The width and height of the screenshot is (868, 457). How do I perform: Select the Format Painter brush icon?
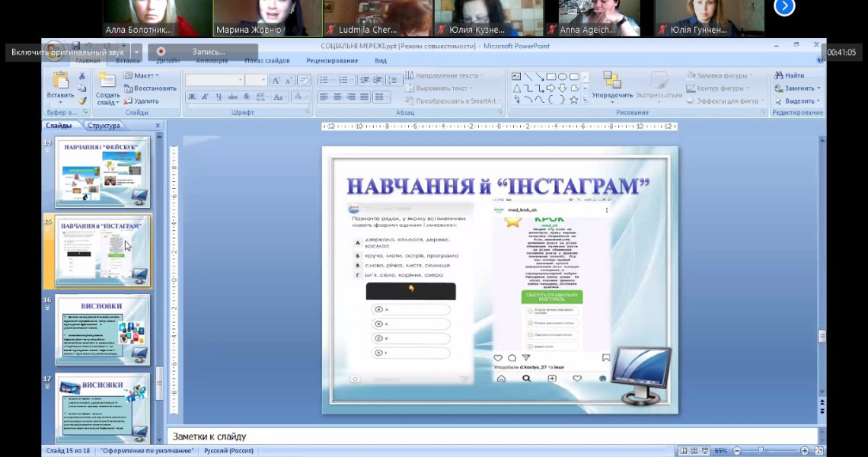tap(82, 101)
